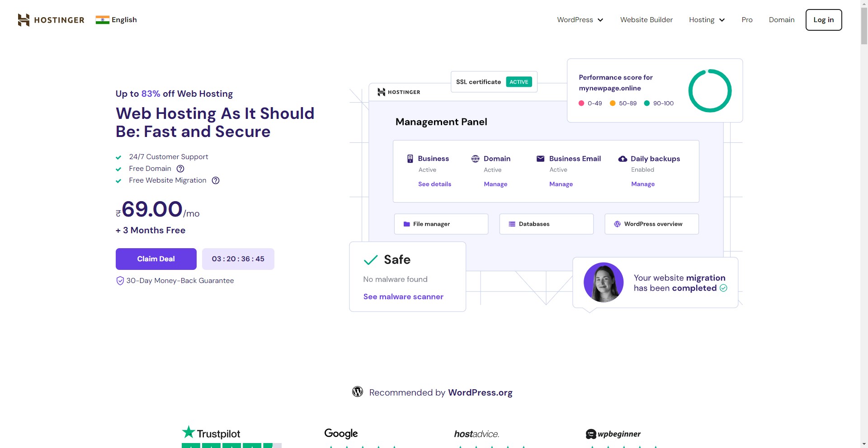The image size is (868, 448).
Task: Click the Log in button
Action: click(x=823, y=20)
